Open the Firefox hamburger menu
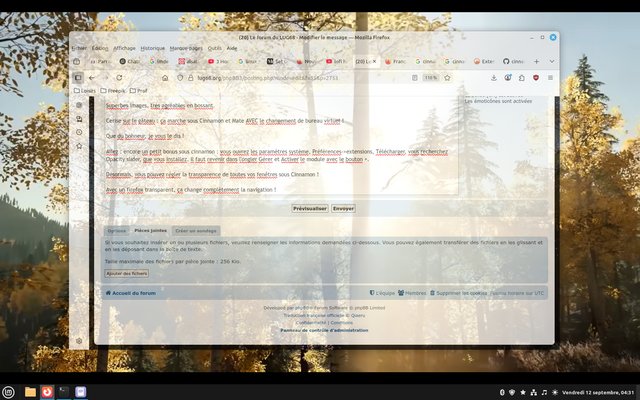 [551, 77]
